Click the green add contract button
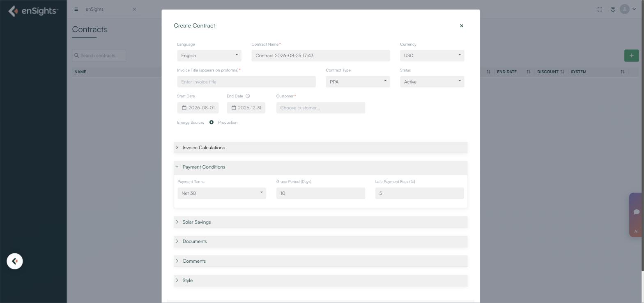The image size is (644, 303). click(632, 56)
